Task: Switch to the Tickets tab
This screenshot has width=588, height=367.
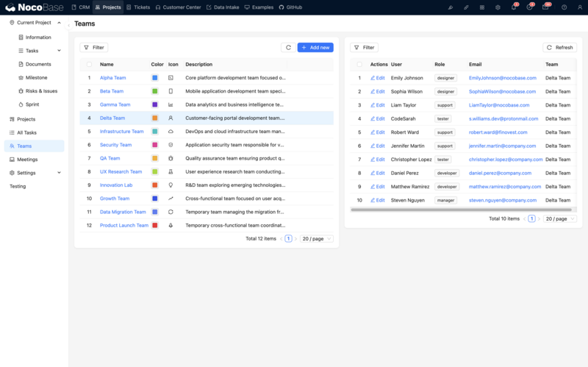Action: coord(137,7)
